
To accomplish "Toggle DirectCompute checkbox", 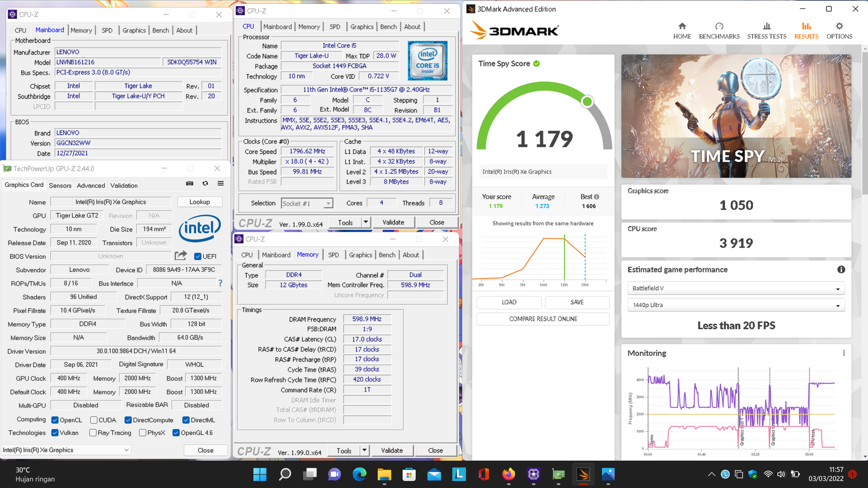I will [128, 420].
